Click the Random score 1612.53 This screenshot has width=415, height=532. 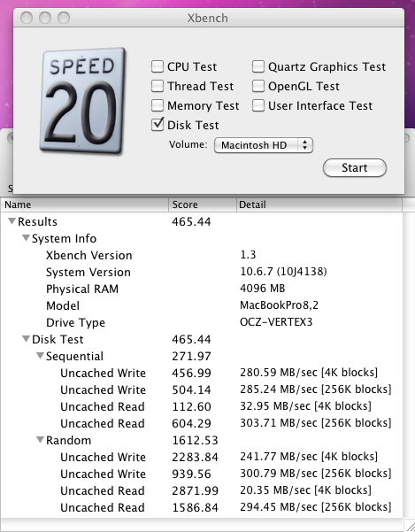(x=195, y=441)
